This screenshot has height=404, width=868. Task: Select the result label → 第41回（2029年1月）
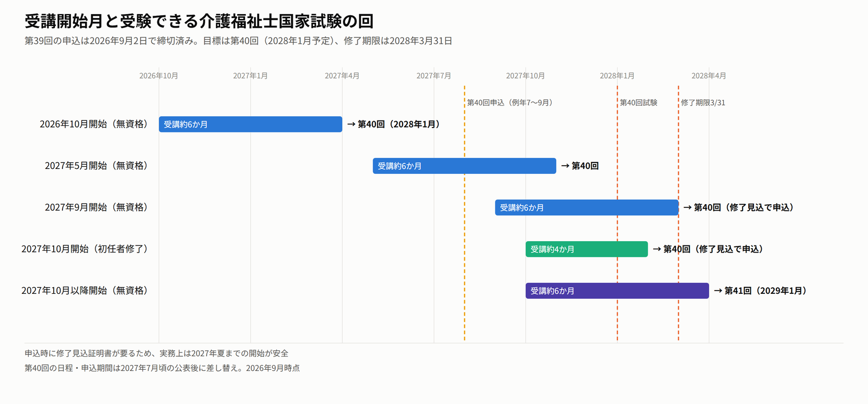762,291
